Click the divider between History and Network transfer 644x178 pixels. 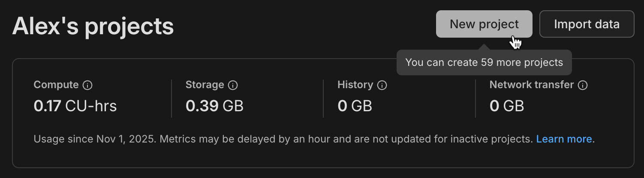click(475, 98)
